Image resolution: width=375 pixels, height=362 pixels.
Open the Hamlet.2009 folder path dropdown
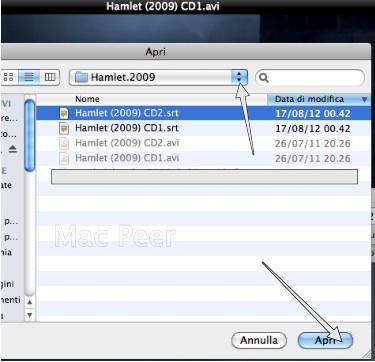158,77
